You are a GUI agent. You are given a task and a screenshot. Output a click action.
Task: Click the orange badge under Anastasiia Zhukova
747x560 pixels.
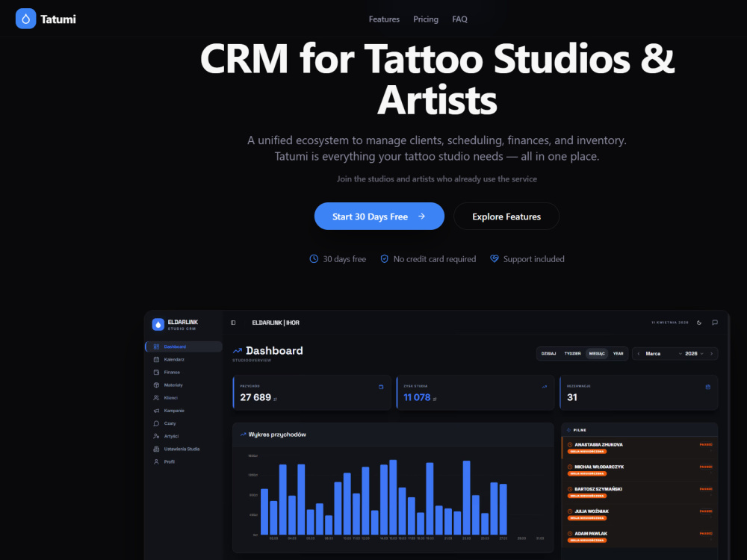click(587, 452)
